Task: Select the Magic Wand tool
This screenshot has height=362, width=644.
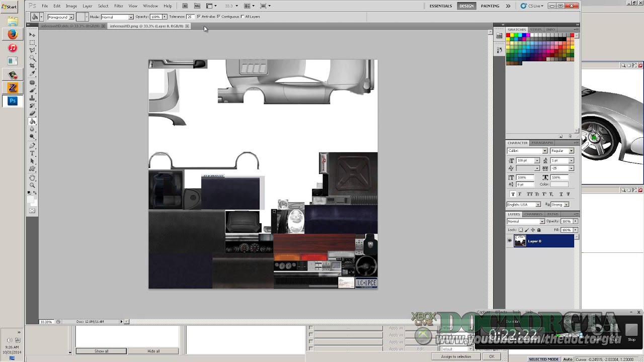Action: [32, 57]
